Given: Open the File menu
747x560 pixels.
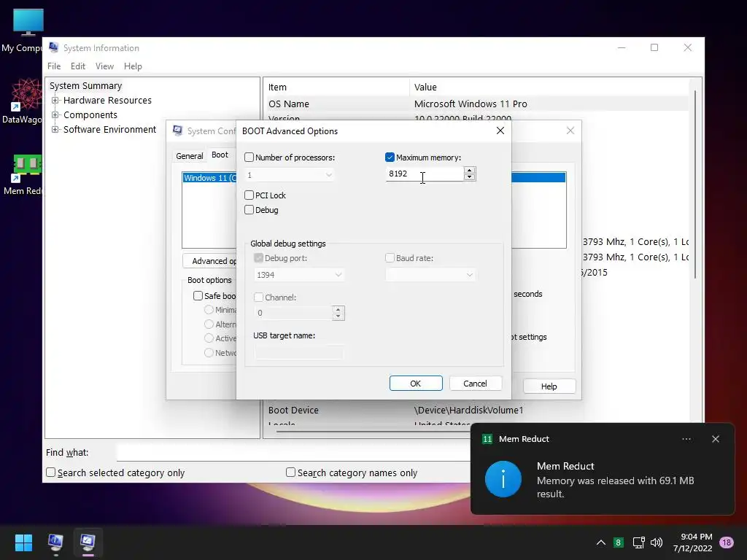Looking at the screenshot, I should pos(54,66).
